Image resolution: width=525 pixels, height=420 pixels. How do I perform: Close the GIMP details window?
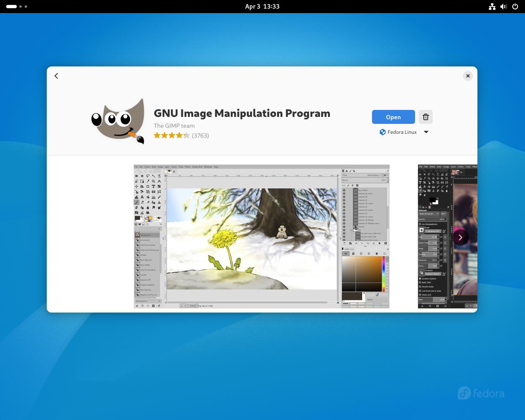[468, 76]
